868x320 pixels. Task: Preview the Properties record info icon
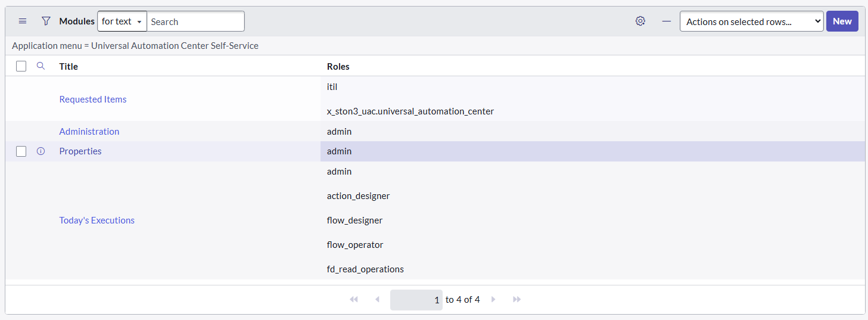[41, 151]
